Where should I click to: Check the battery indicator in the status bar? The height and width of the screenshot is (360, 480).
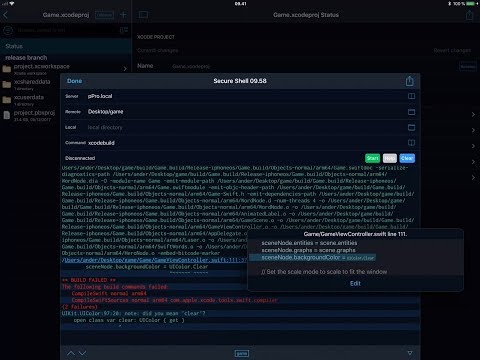471,4
